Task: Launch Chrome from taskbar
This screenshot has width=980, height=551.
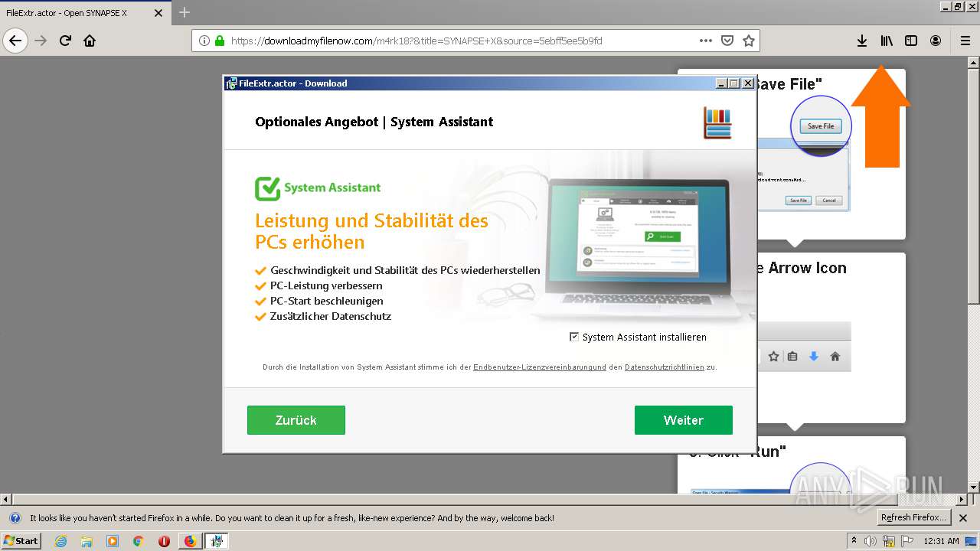Action: [138, 541]
